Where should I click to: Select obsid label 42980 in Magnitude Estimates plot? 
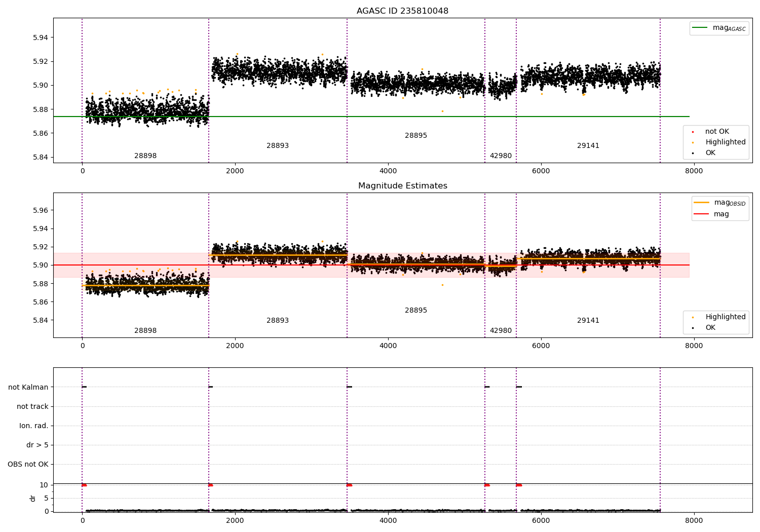tap(501, 331)
